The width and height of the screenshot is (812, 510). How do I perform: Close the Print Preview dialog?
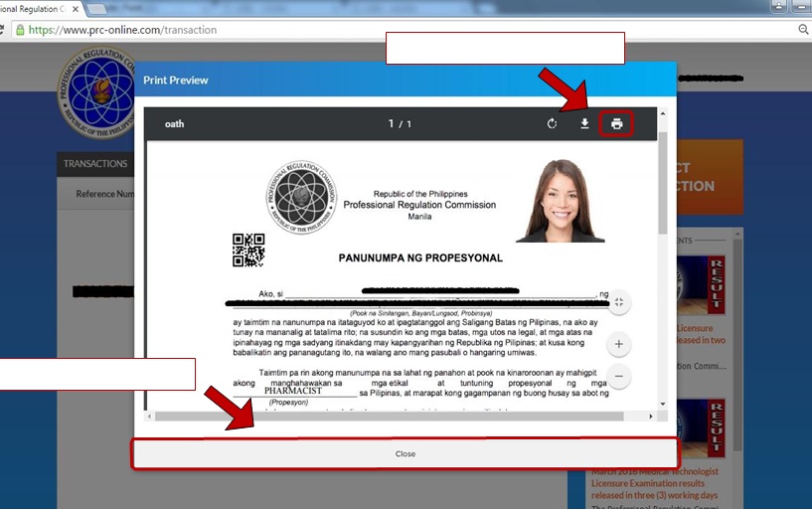[405, 453]
